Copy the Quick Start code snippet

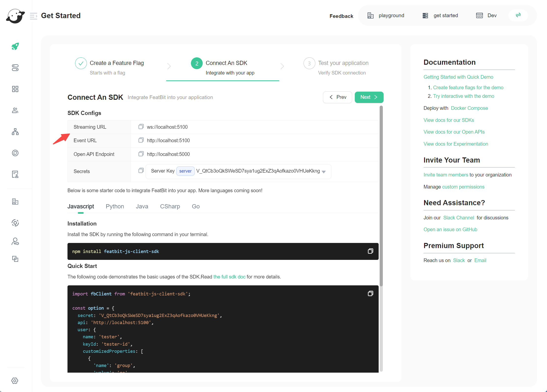[x=370, y=293]
